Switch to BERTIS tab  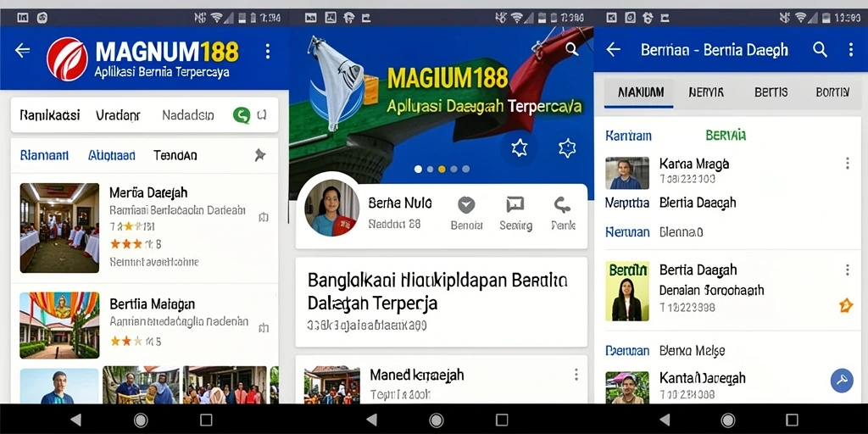coord(771,92)
